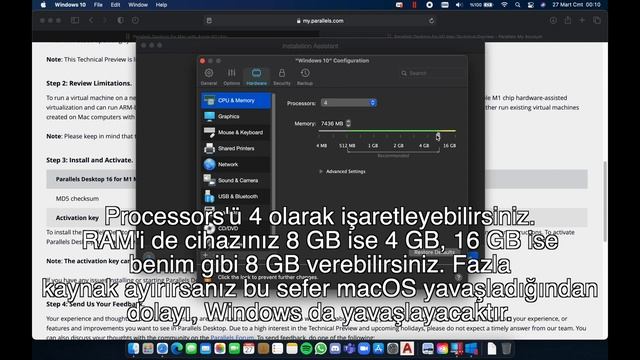Open the Windows 10 application menu
Viewport: 640px width, 360px height.
click(70, 5)
